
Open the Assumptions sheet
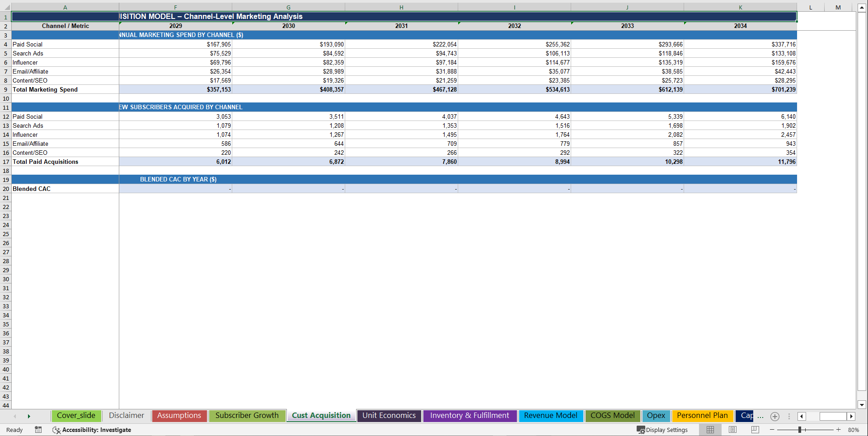coord(179,416)
